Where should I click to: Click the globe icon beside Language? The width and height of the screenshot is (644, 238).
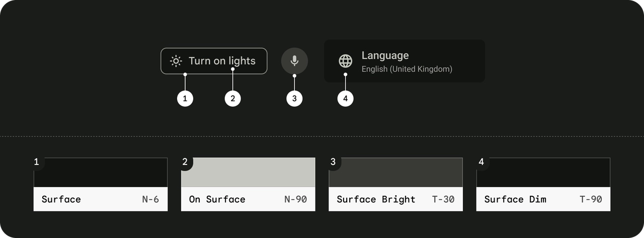click(x=345, y=61)
